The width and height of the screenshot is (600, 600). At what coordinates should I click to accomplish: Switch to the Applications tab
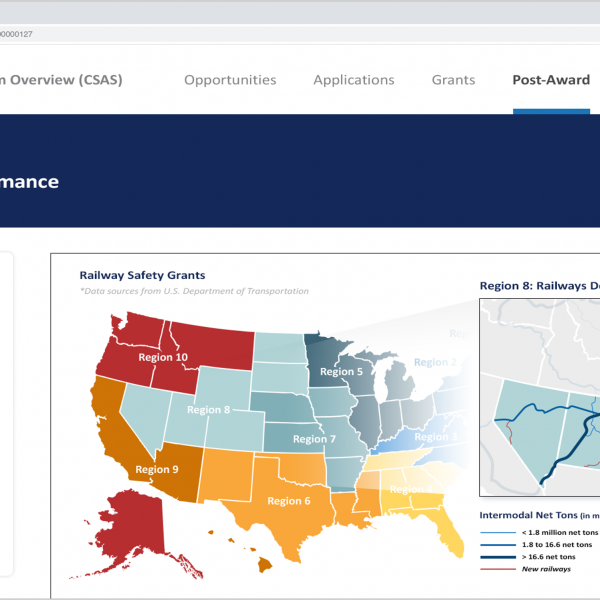[x=353, y=80]
